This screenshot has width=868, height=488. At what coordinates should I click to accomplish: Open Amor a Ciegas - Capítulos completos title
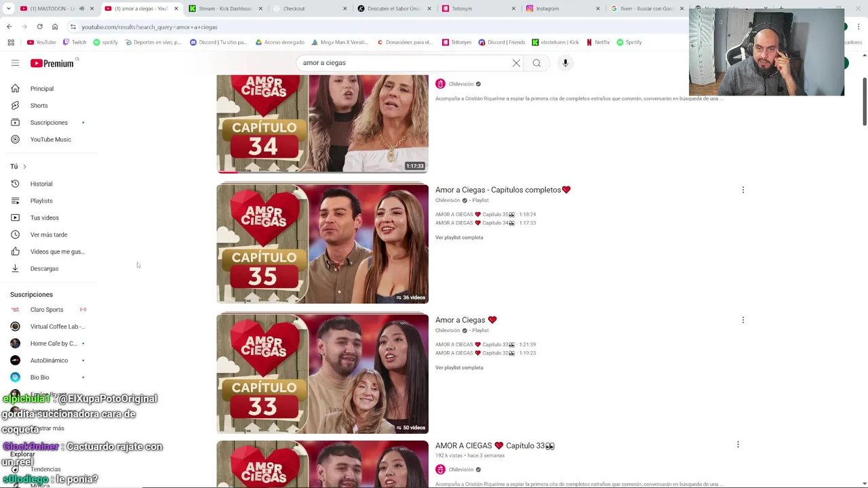click(x=502, y=190)
